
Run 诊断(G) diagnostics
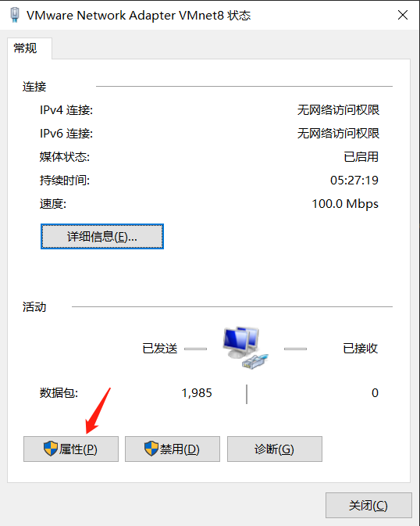[x=275, y=449]
